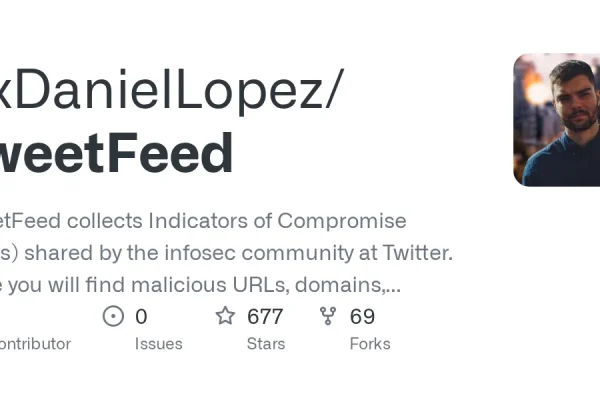Click the fork icon beside 69

tap(328, 316)
